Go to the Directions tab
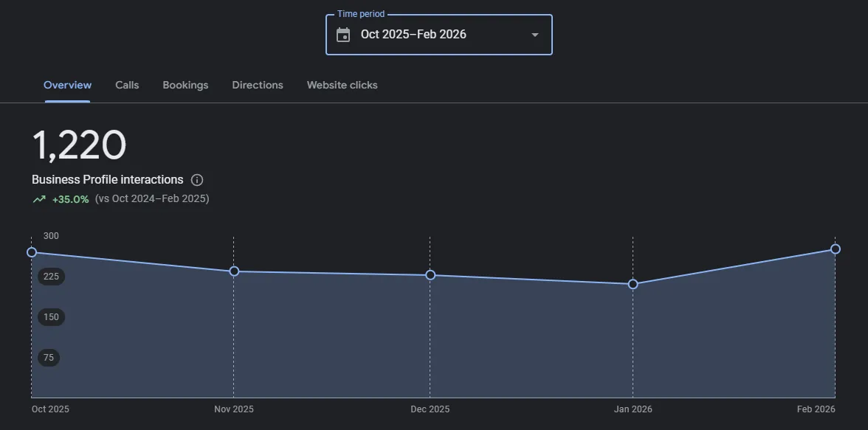The width and height of the screenshot is (868, 430). click(258, 86)
